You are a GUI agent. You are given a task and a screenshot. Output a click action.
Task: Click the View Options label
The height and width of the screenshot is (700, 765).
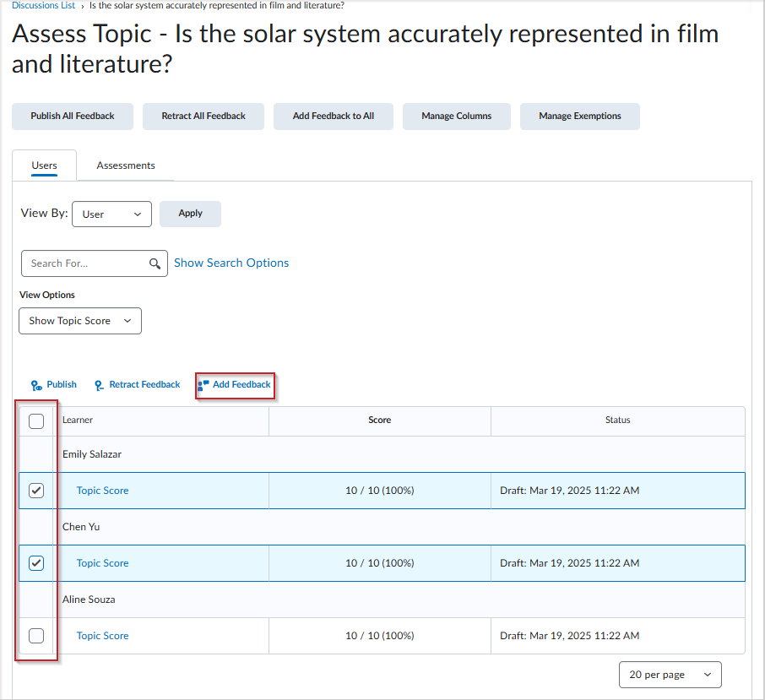46,295
